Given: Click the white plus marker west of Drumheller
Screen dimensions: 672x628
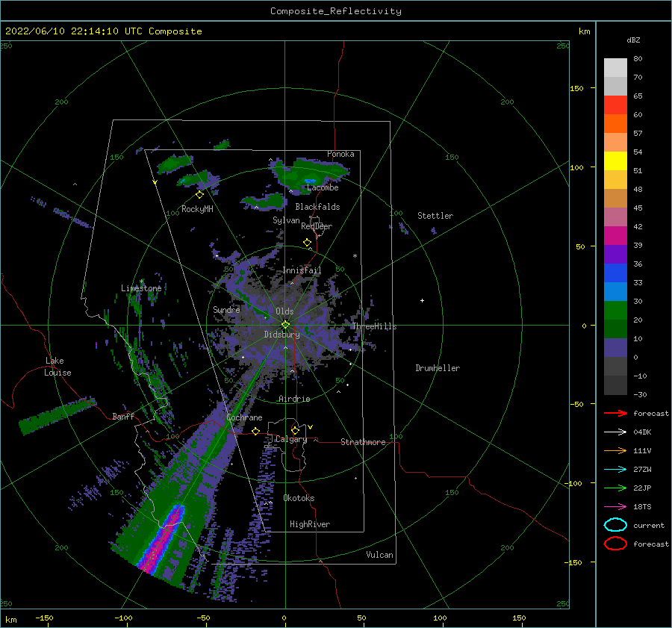Looking at the screenshot, I should pos(422,300).
